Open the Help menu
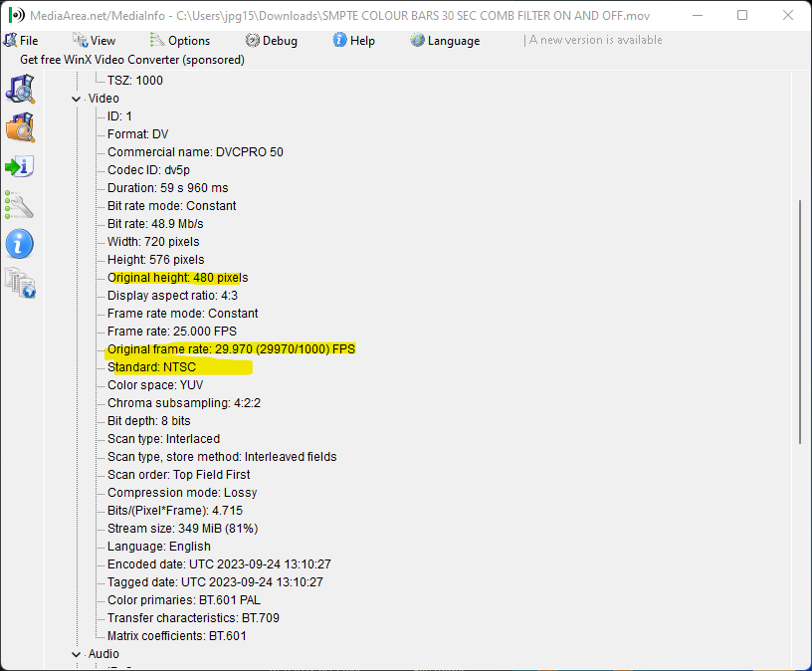The height and width of the screenshot is (671, 812). [x=353, y=41]
